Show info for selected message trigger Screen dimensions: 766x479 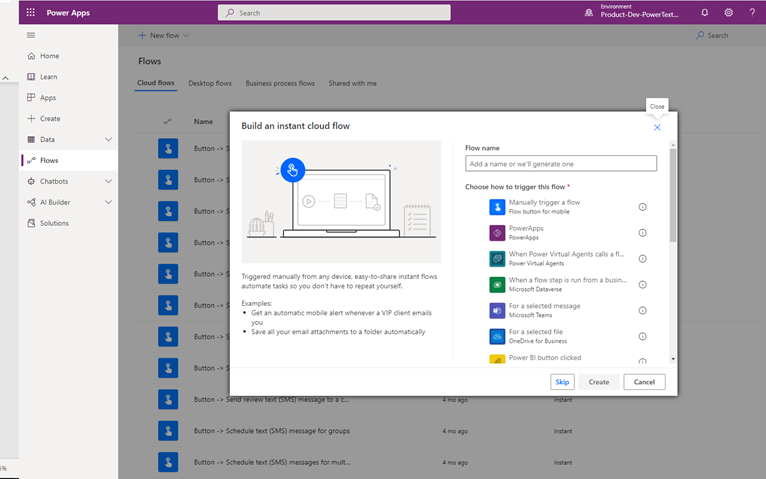[x=642, y=311]
